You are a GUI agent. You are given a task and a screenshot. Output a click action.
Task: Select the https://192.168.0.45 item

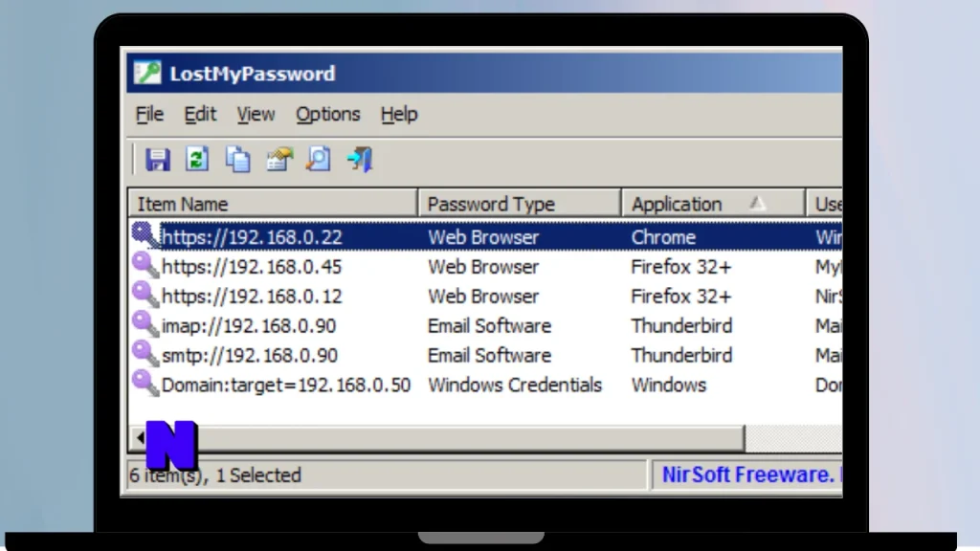252,267
